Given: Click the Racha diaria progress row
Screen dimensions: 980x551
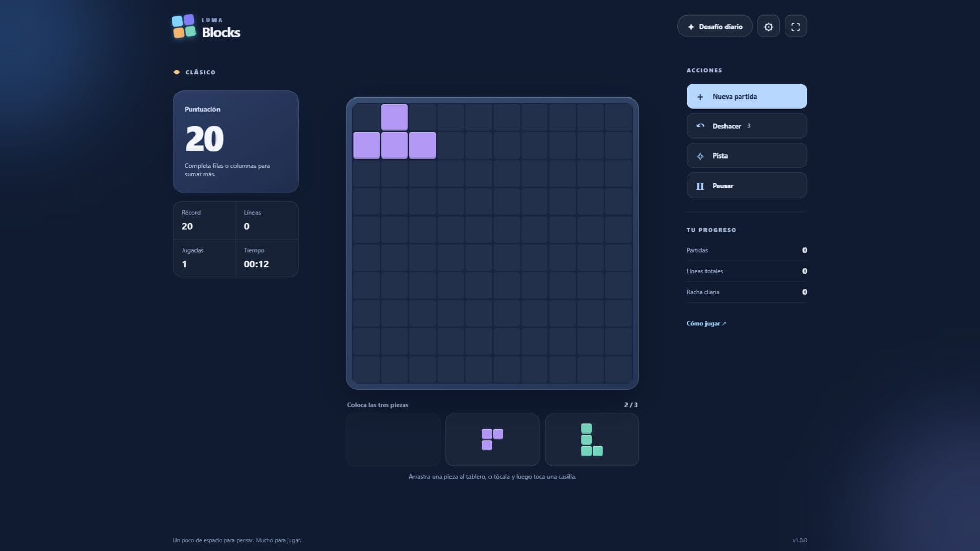Looking at the screenshot, I should 746,292.
